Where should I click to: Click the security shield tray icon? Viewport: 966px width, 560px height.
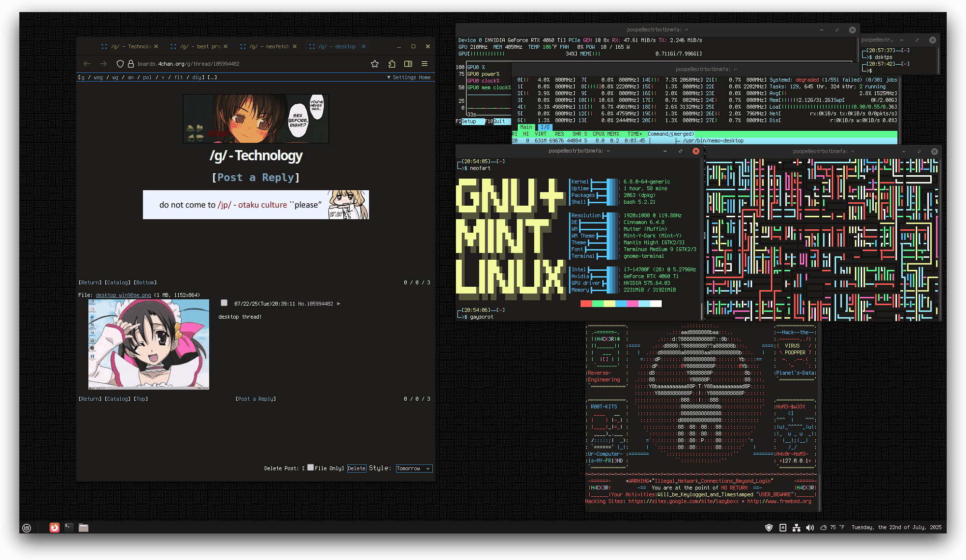[769, 528]
